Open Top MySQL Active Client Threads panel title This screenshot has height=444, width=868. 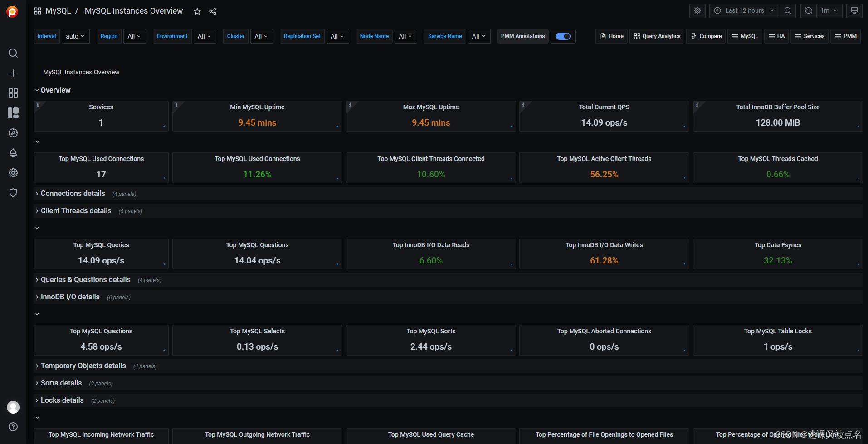(x=604, y=159)
